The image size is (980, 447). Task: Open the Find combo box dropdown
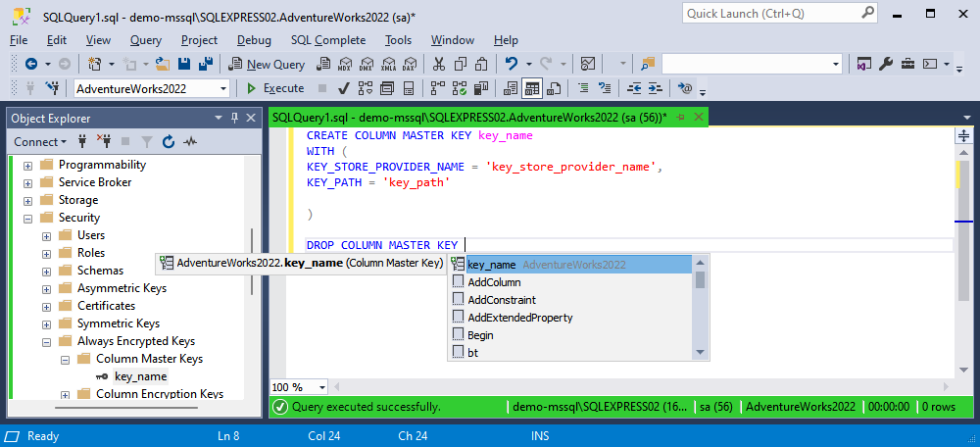click(836, 64)
